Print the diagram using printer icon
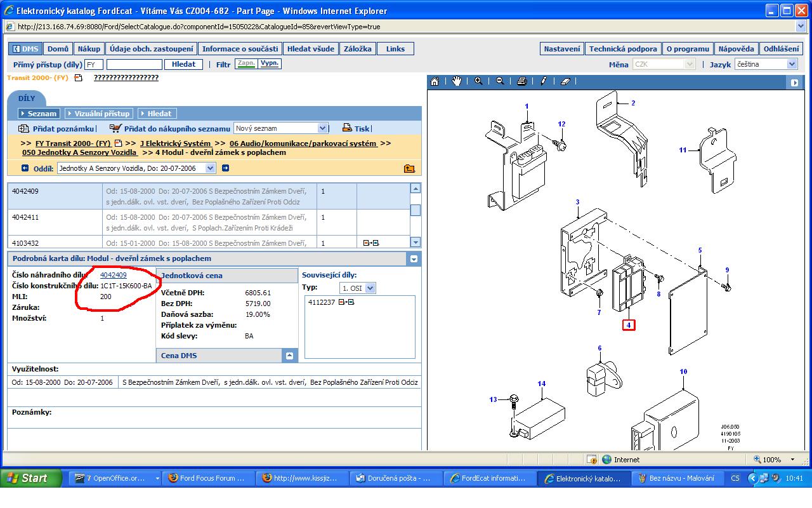 (521, 81)
